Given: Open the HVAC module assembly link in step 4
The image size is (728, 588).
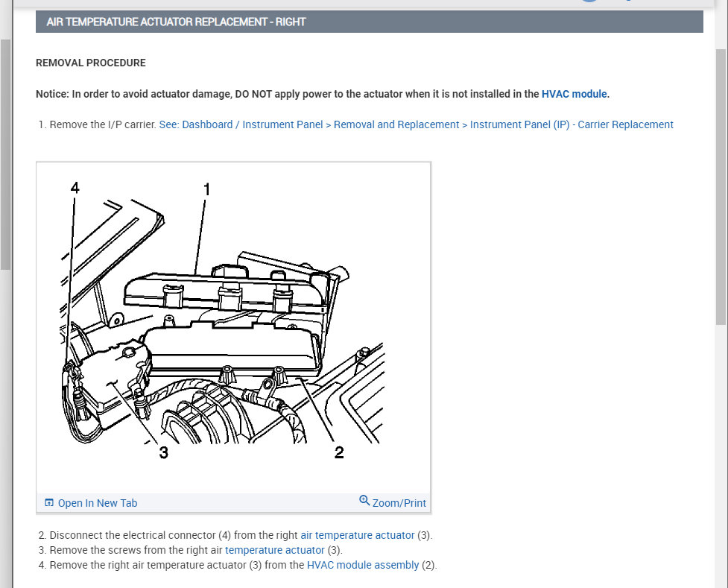Looking at the screenshot, I should pyautogui.click(x=363, y=565).
